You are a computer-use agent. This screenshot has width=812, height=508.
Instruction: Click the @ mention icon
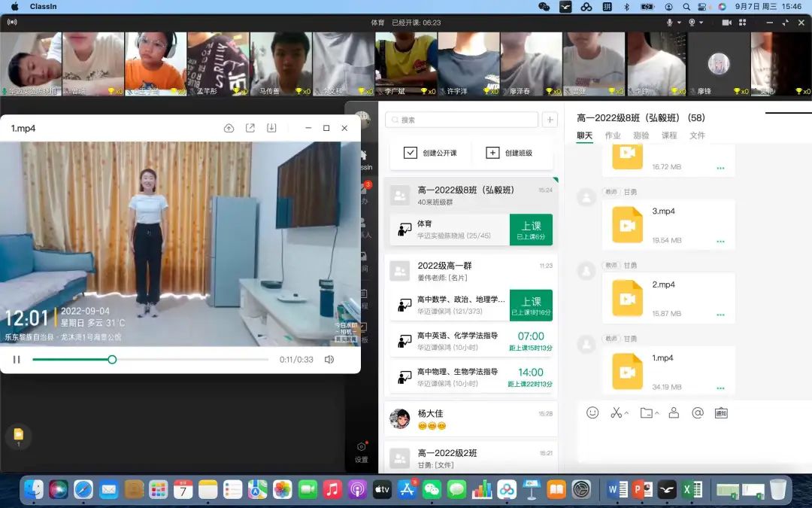[697, 412]
